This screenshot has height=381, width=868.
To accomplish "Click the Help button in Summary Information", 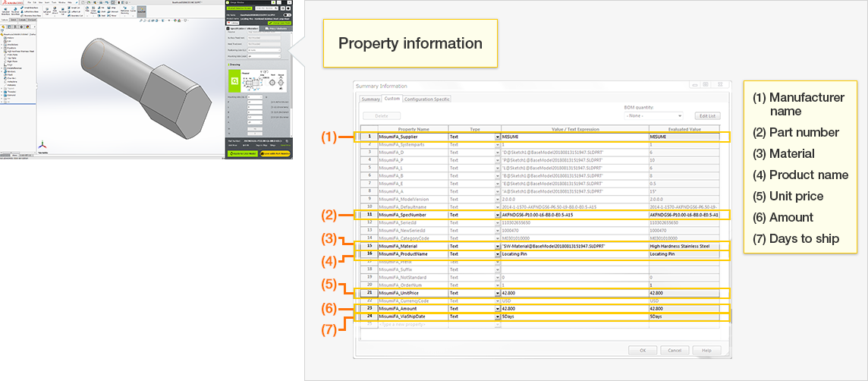I will 706,350.
